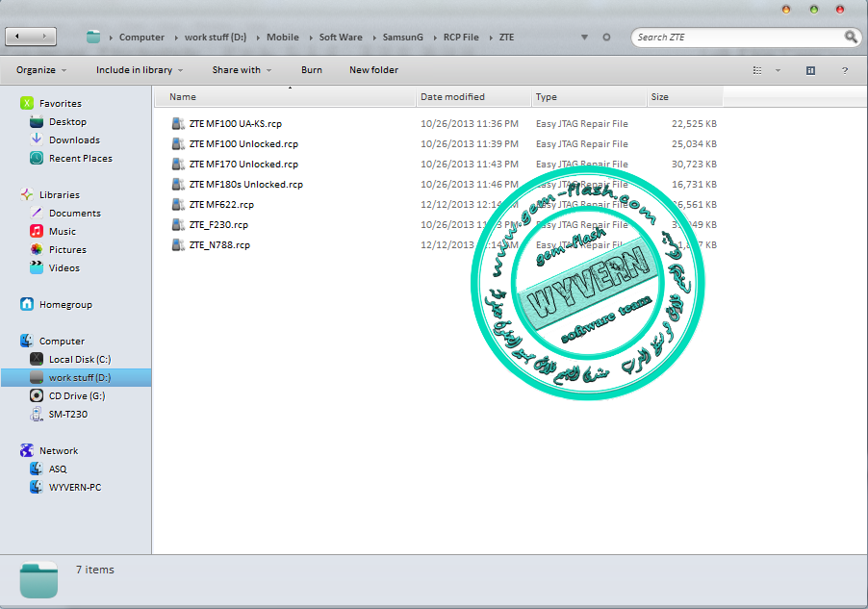Select ZTE MF100 UA-KS.rcp file

tap(235, 123)
